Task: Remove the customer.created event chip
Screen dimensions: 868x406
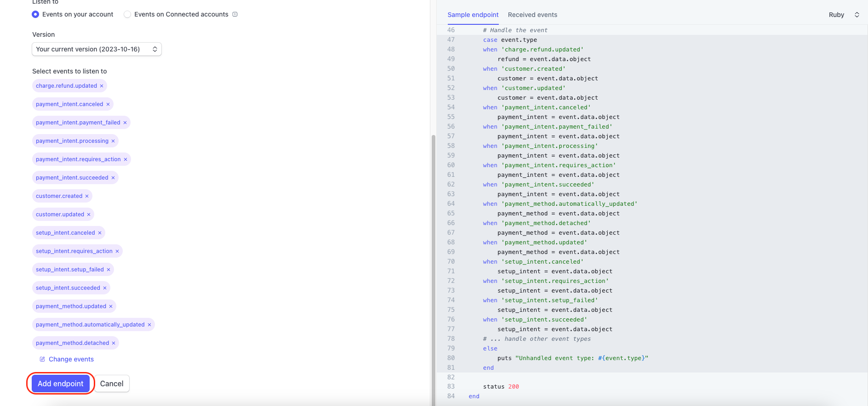Action: [87, 196]
